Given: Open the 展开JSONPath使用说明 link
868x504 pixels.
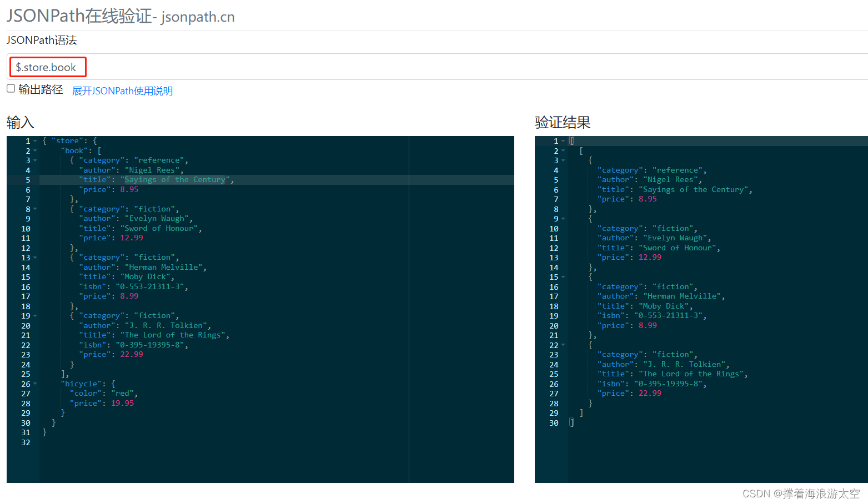Looking at the screenshot, I should pos(123,91).
